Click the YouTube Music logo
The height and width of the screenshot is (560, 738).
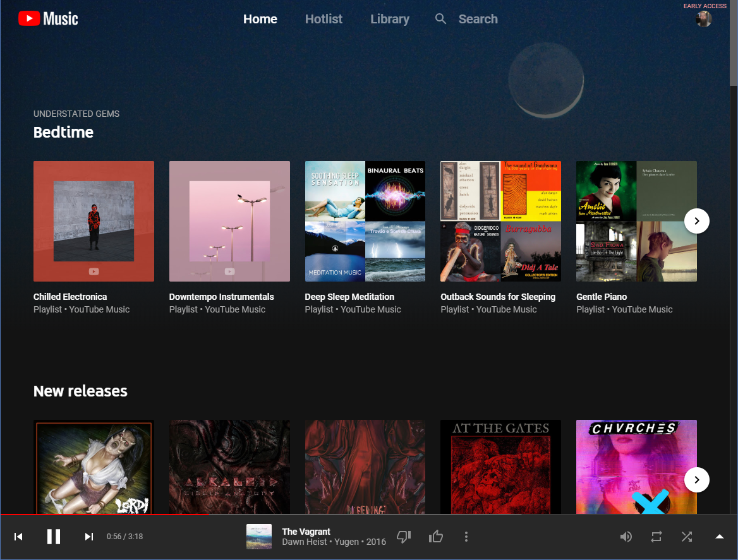click(x=48, y=19)
